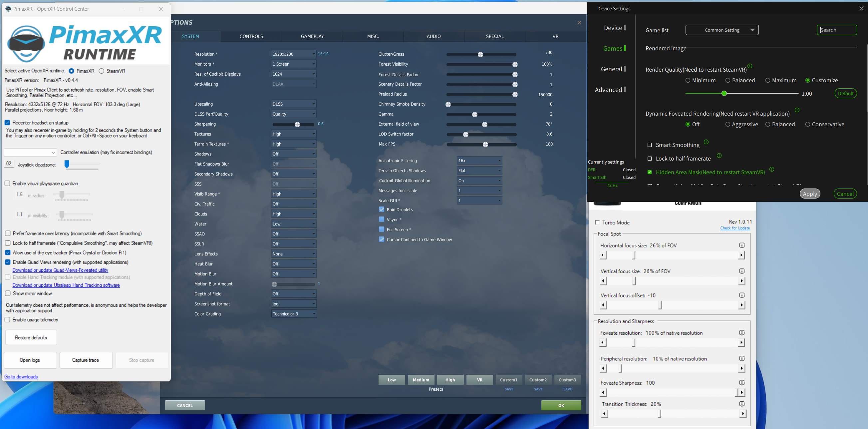Screen dimensions: 868x429
Task: Click info icon next to Horizontal focus size
Action: tap(741, 245)
